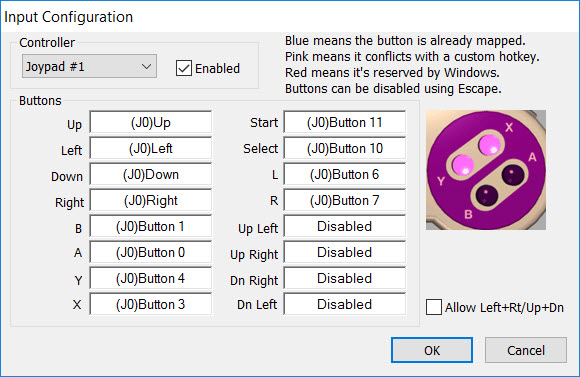
Task: Toggle the Enabled checkbox
Action: (184, 68)
